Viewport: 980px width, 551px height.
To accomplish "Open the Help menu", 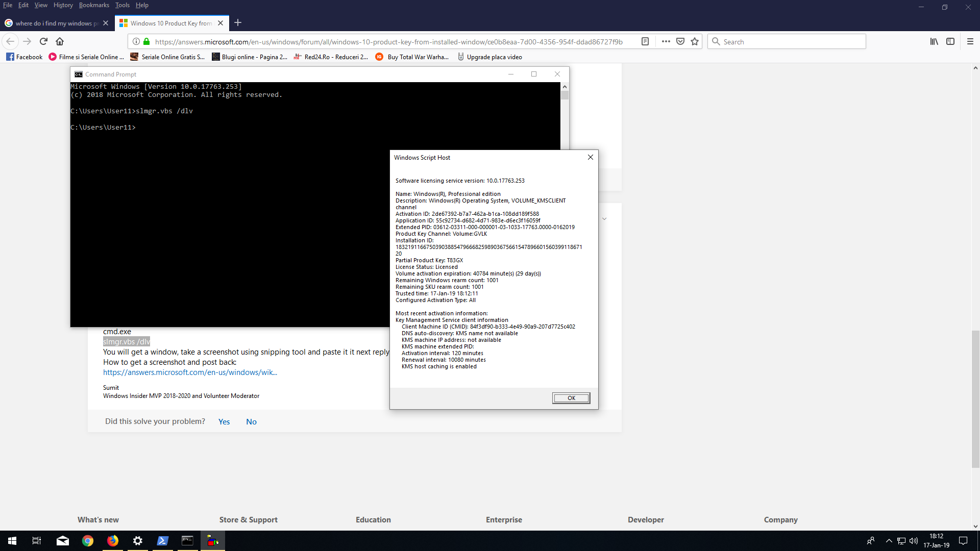I will tap(142, 5).
